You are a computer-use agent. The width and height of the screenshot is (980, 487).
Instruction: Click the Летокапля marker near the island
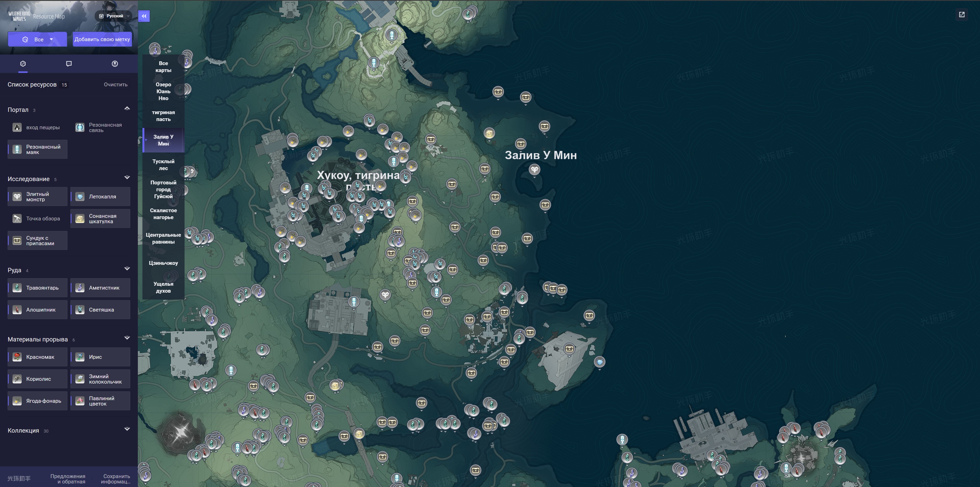[x=600, y=361]
